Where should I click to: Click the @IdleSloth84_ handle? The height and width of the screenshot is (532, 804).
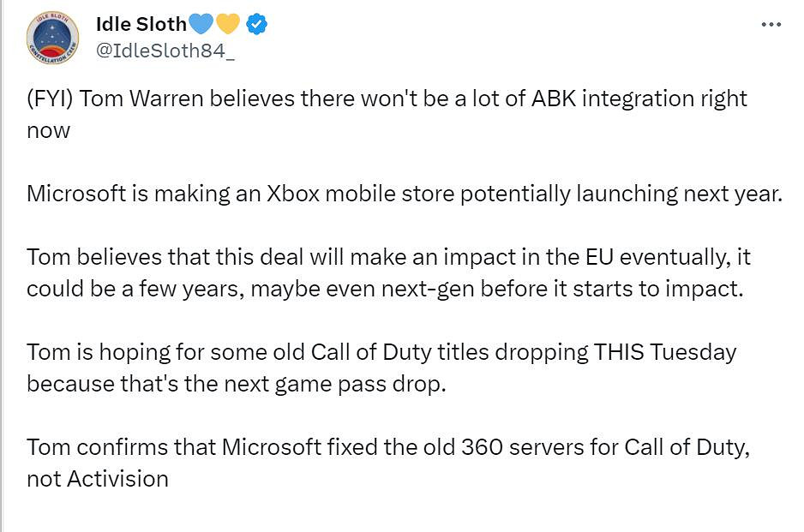tap(165, 52)
